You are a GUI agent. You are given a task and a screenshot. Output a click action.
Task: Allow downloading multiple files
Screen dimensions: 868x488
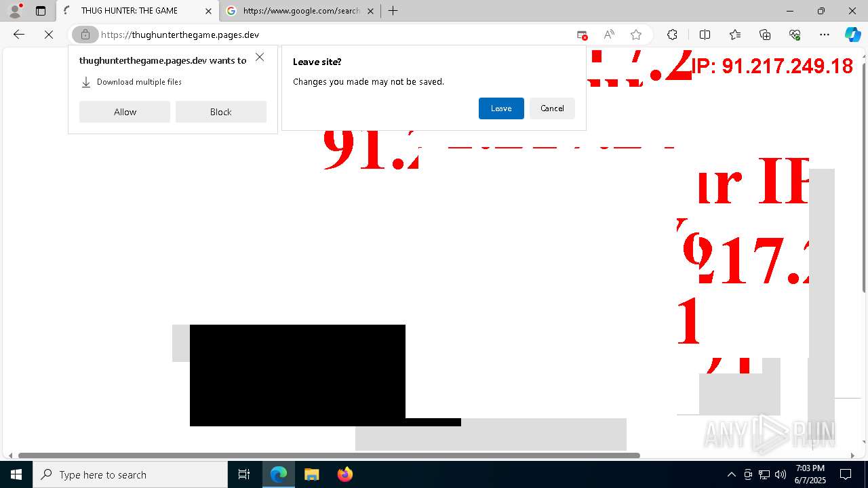125,112
